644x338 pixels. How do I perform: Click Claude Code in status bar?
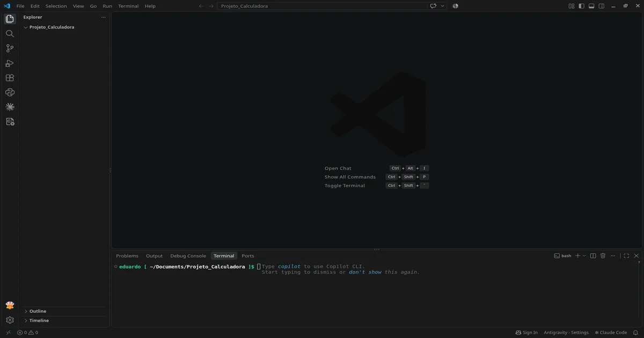coord(611,333)
